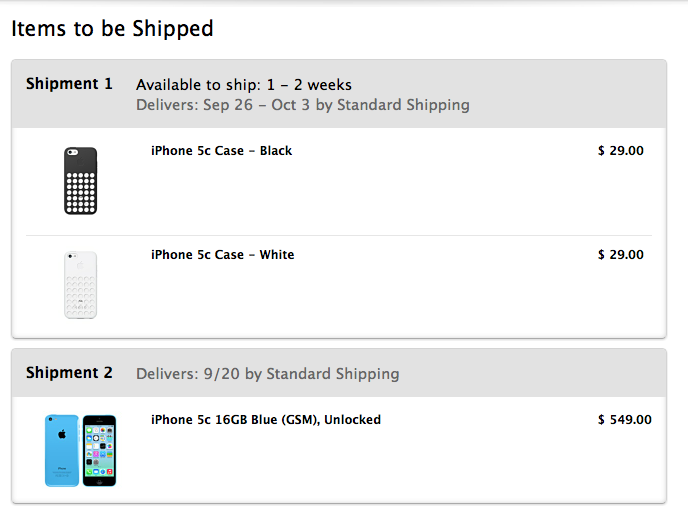Click the Items to be Shipped title

pyautogui.click(x=112, y=28)
